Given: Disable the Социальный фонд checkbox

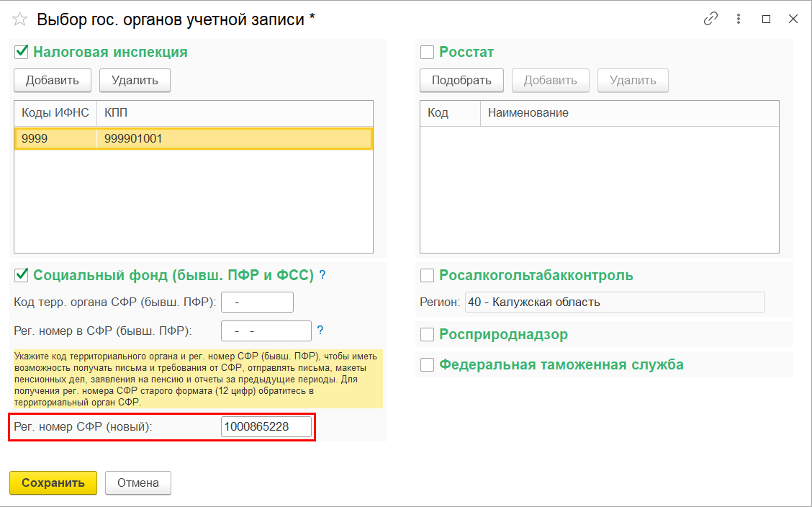Looking at the screenshot, I should tap(22, 274).
